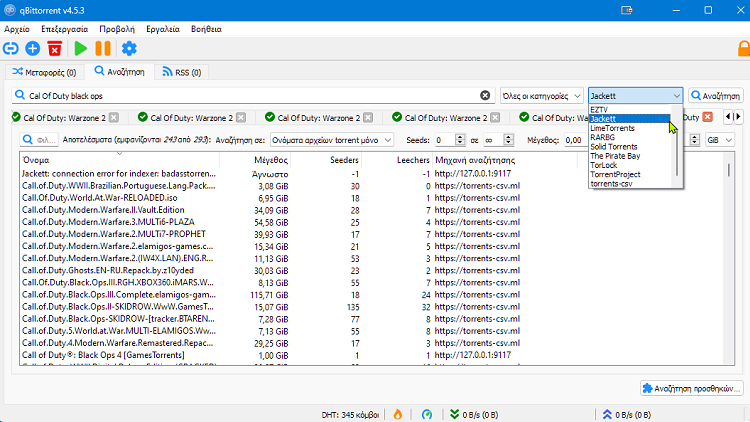Select torrents-csv from plugin list

pyautogui.click(x=632, y=183)
